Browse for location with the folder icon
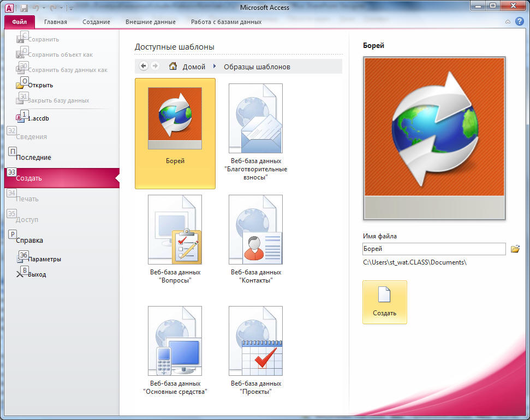Screen dimensions: 530x420 [515, 249]
